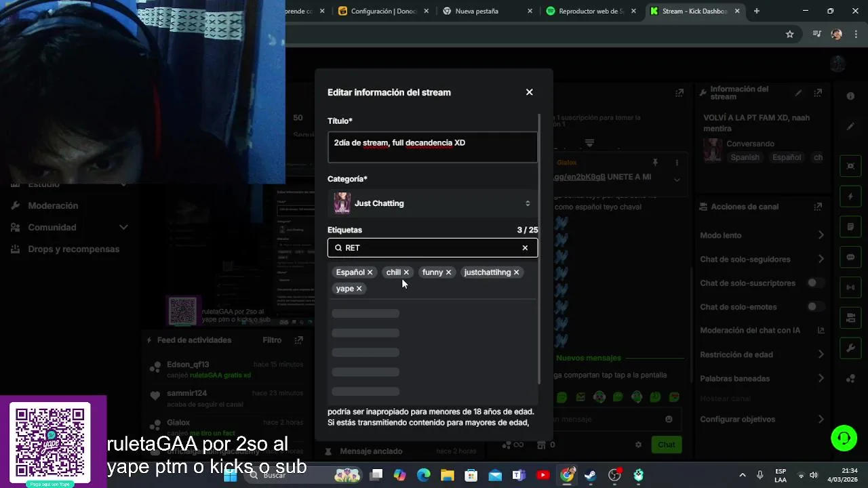Click the sammir124 activity entry
The width and height of the screenshot is (868, 488).
pos(227,398)
